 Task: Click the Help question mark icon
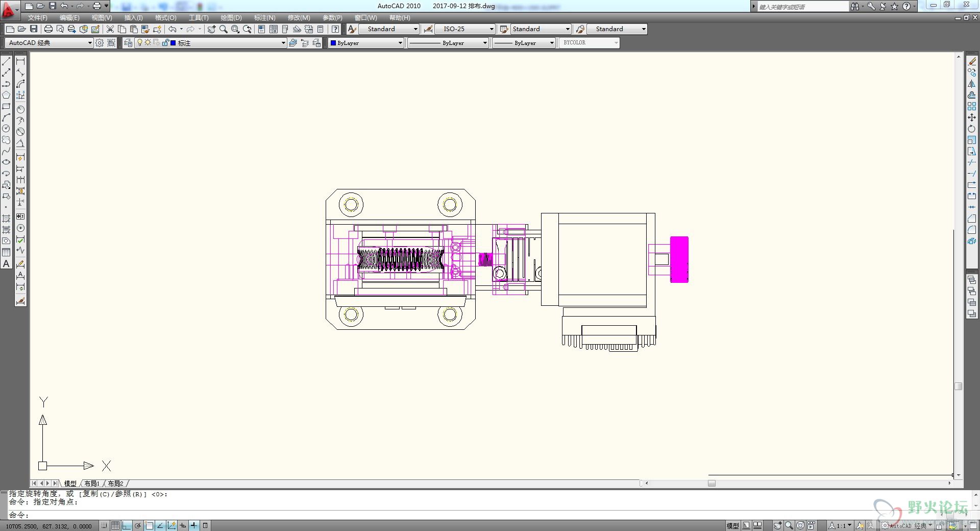(335, 29)
